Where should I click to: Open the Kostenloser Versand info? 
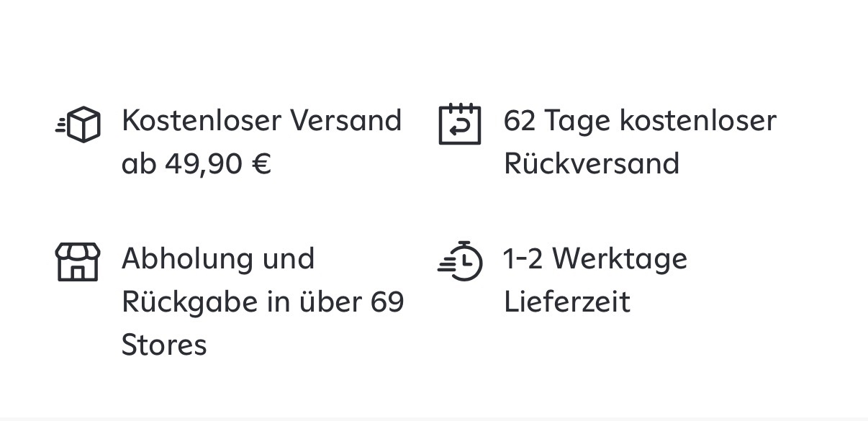261,120
